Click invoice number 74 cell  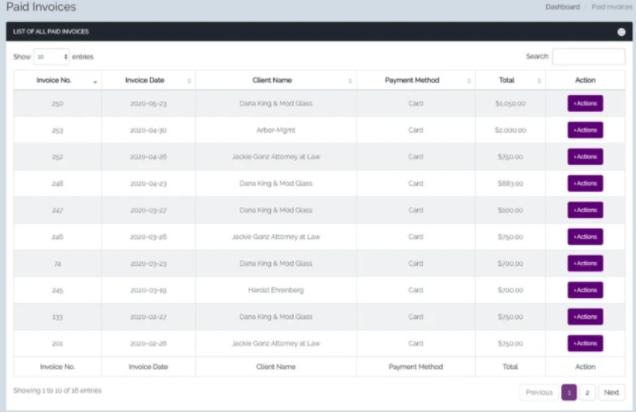tap(58, 264)
